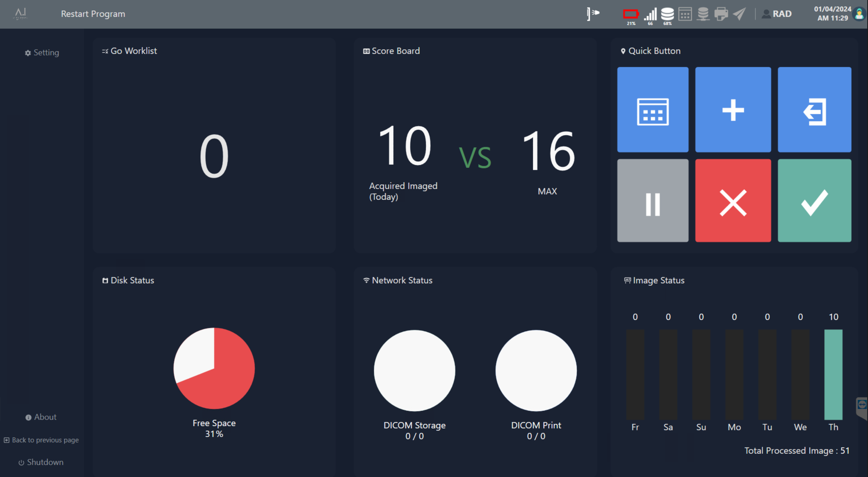Click the green checkmark quick button

coord(815,201)
